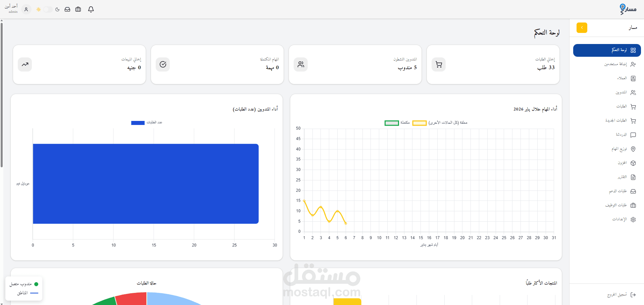Click the moon dark-mode icon
Image resolution: width=644 pixels, height=305 pixels.
57,9
